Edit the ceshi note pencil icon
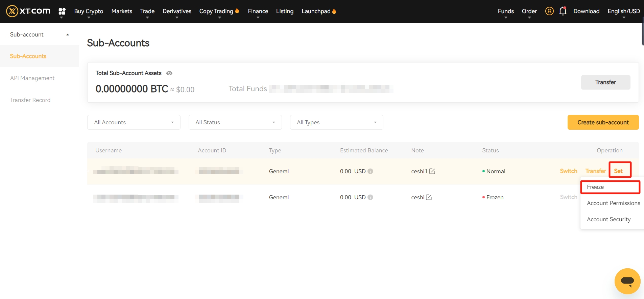 [429, 197]
